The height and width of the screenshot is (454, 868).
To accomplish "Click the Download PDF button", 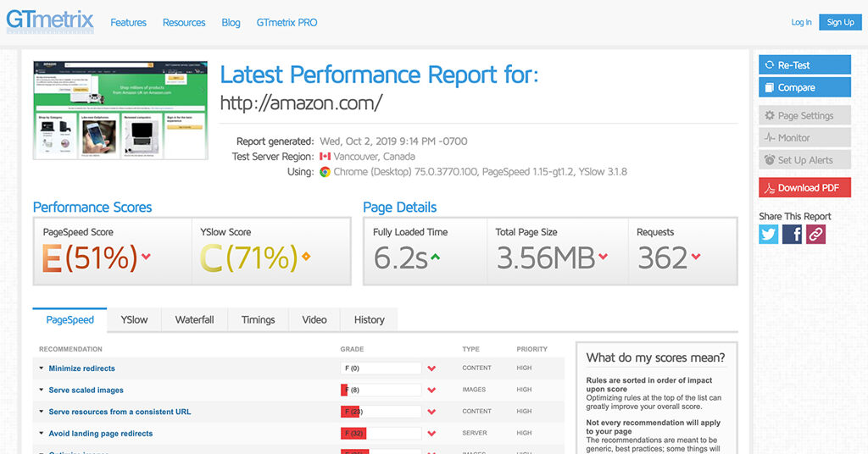I will (804, 188).
